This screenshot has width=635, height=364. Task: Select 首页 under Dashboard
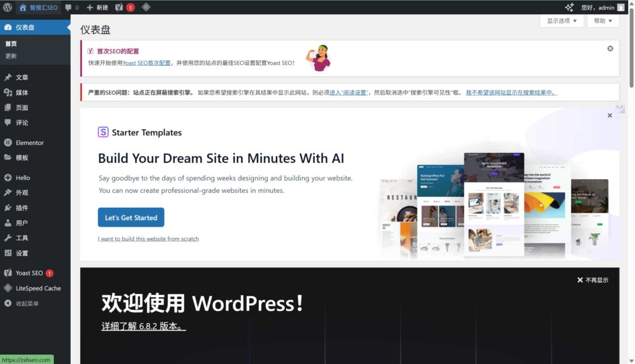tap(11, 44)
